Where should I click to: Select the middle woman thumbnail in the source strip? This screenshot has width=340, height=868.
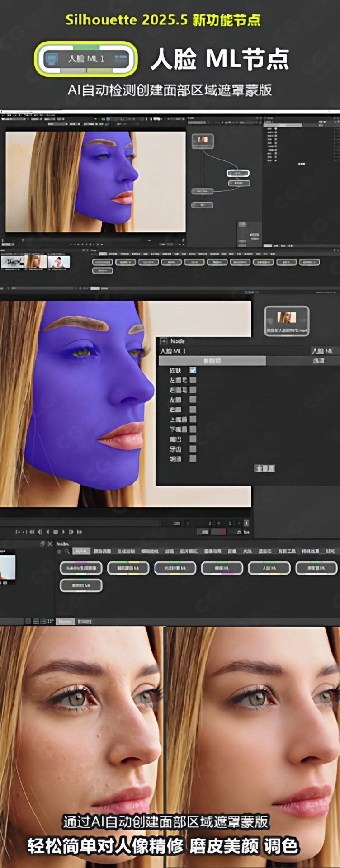(x=35, y=262)
